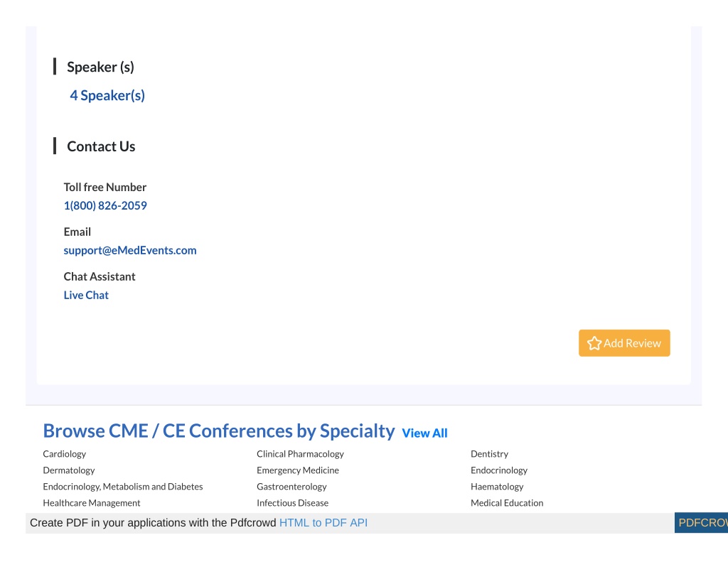Browse Infectious Disease conferences

coord(292,503)
